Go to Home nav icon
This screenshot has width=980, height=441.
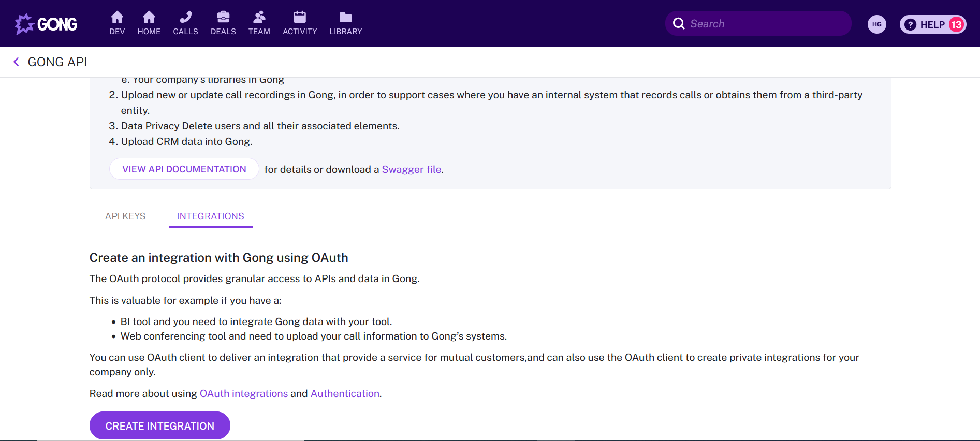(149, 18)
